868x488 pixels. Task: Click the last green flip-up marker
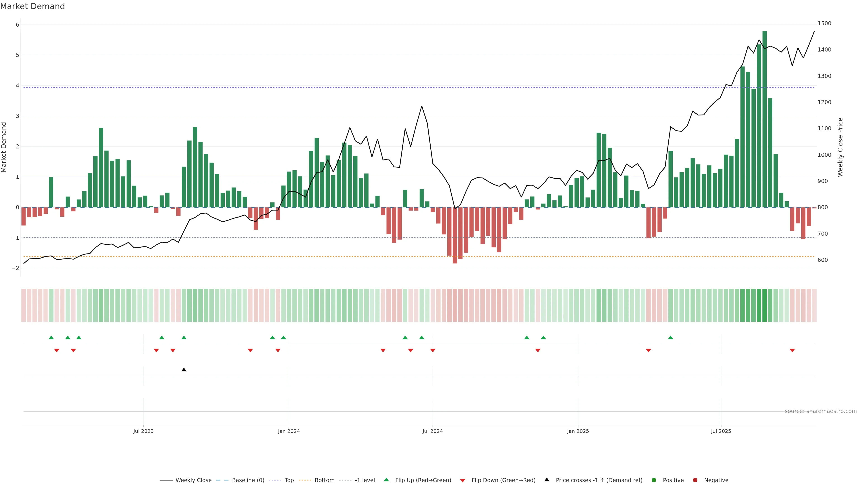coord(670,338)
